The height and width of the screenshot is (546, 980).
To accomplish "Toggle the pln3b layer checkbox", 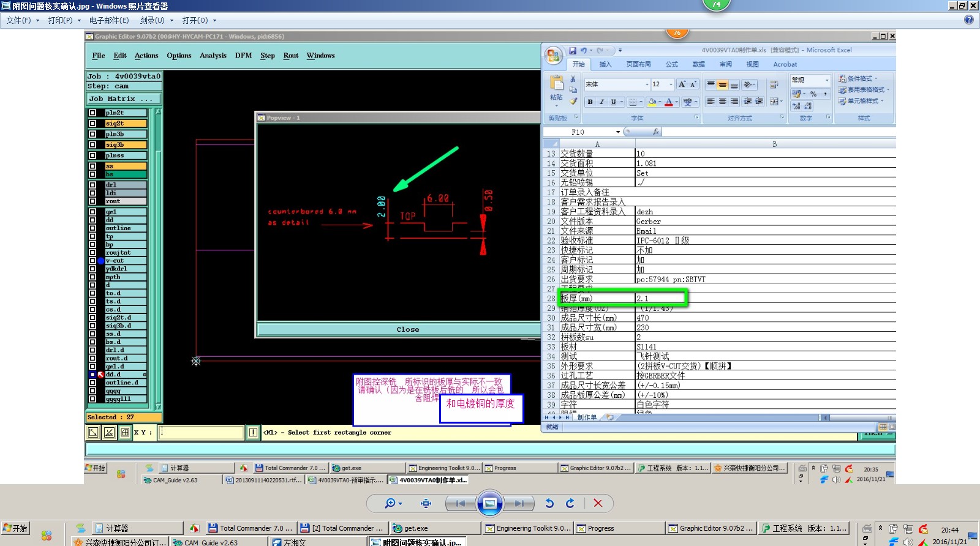I will (x=92, y=134).
